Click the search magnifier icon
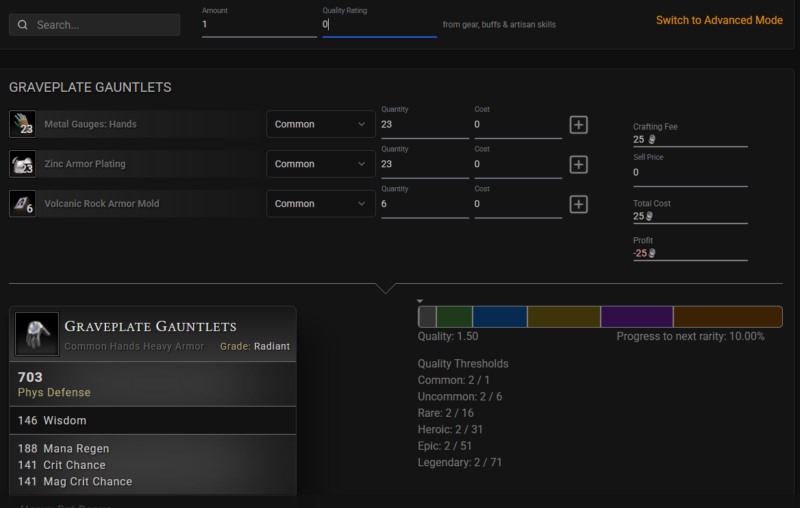800x508 pixels. [x=23, y=25]
